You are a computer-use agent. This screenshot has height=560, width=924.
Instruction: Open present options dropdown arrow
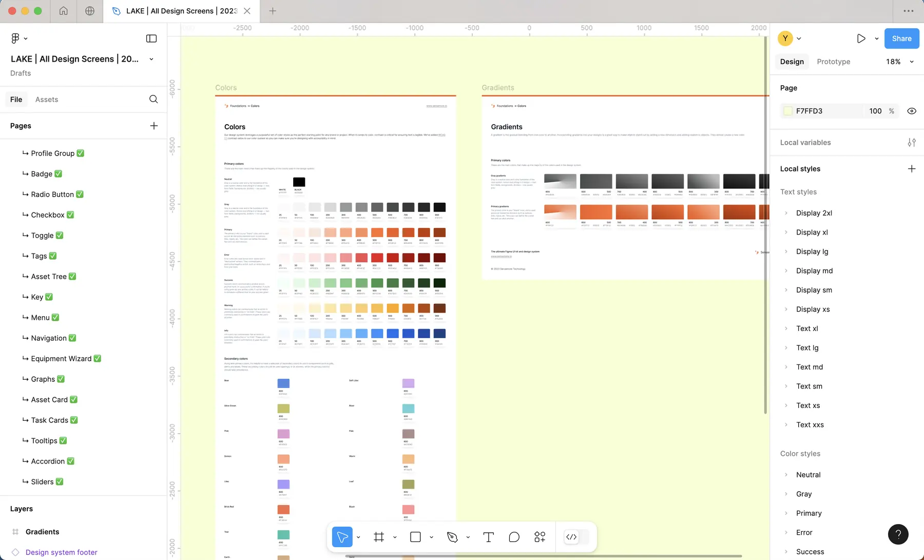click(877, 38)
